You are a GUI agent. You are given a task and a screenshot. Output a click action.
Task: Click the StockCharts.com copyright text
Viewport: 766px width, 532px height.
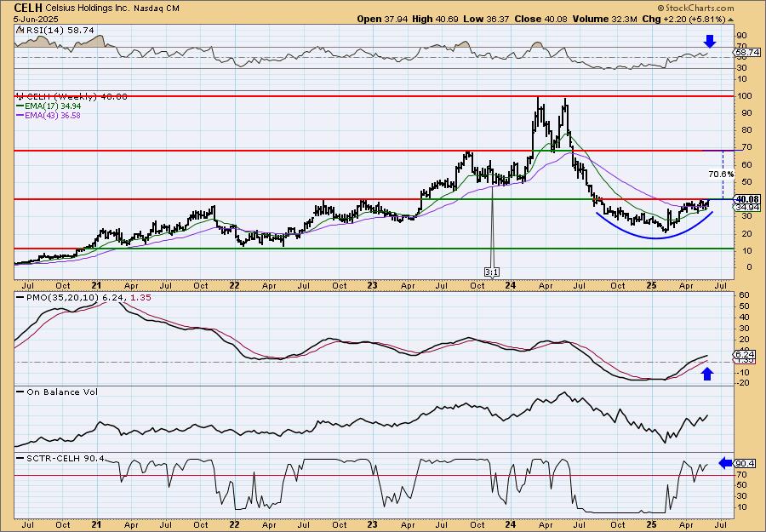click(x=695, y=9)
